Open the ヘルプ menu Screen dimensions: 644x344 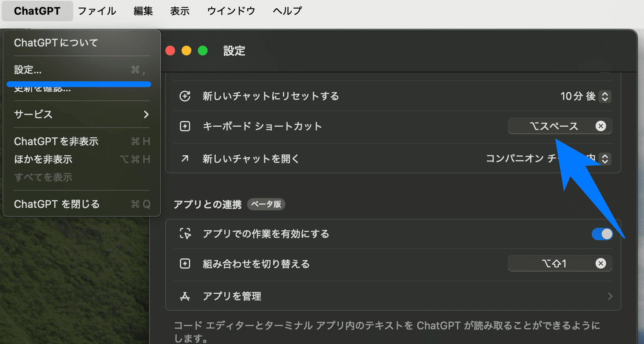coord(287,11)
